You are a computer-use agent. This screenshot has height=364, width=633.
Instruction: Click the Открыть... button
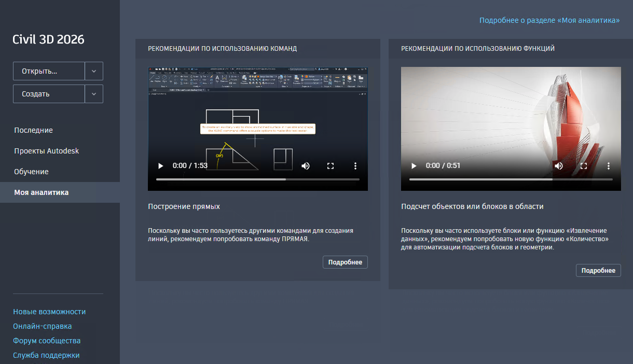(49, 71)
